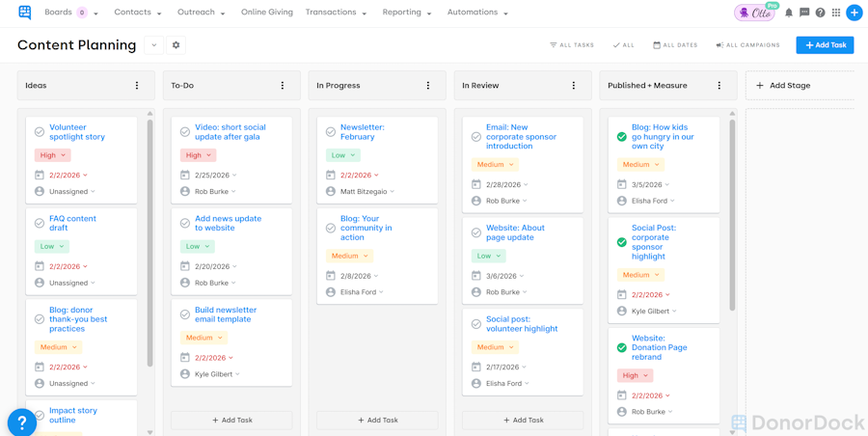Screen dimensions: 868x436
Task: Open the notifications bell icon
Action: tap(789, 13)
